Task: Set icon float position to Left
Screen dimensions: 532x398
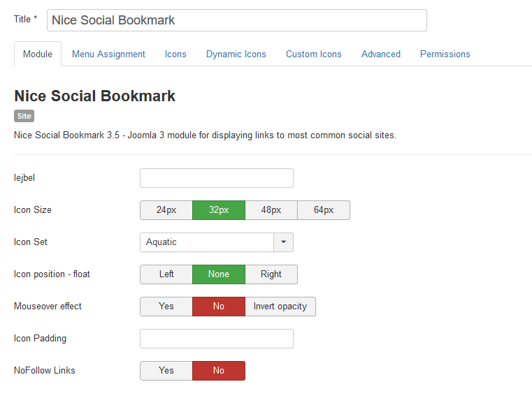Action: pyautogui.click(x=166, y=274)
